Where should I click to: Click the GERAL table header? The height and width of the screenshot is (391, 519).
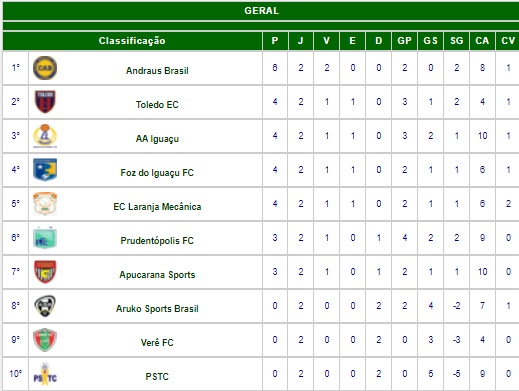pyautogui.click(x=261, y=11)
